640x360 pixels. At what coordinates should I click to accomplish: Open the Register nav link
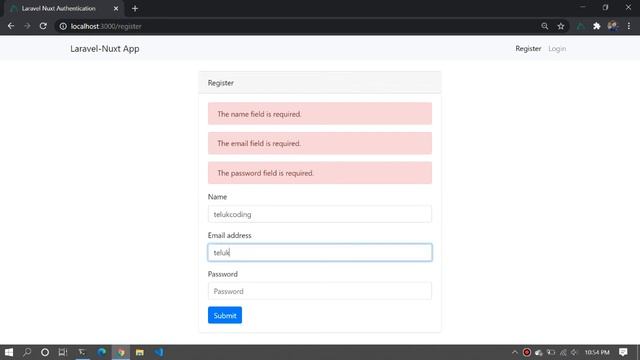(528, 49)
